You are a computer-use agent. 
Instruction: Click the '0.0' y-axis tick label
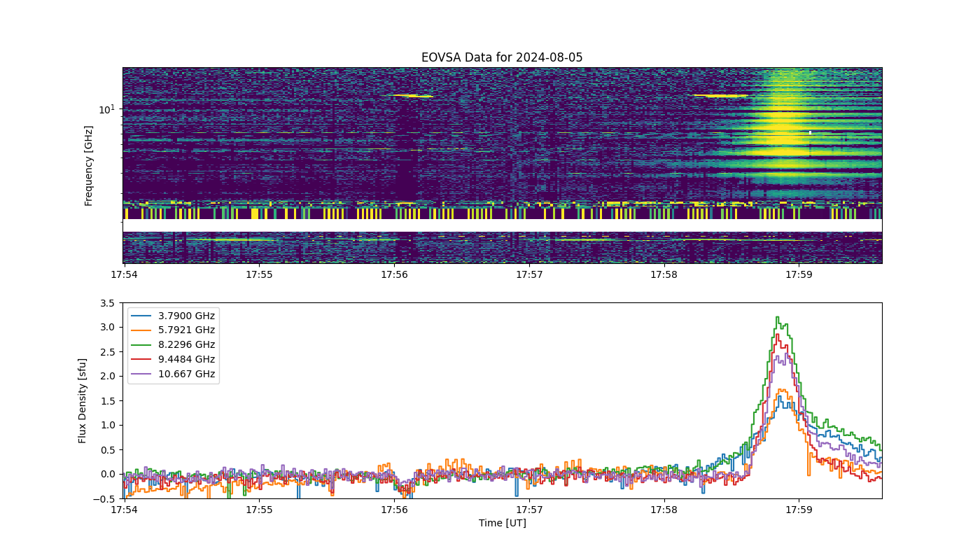point(109,475)
